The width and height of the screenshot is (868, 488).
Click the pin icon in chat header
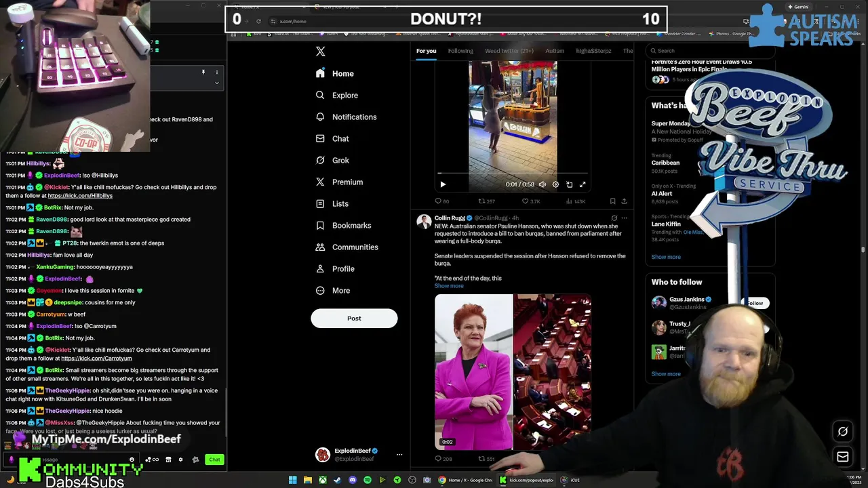(x=203, y=72)
